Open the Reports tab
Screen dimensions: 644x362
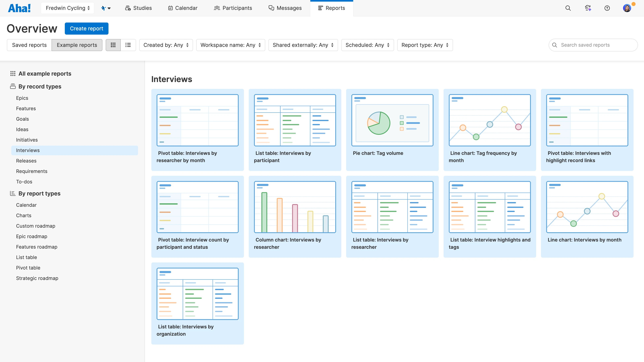(x=331, y=8)
